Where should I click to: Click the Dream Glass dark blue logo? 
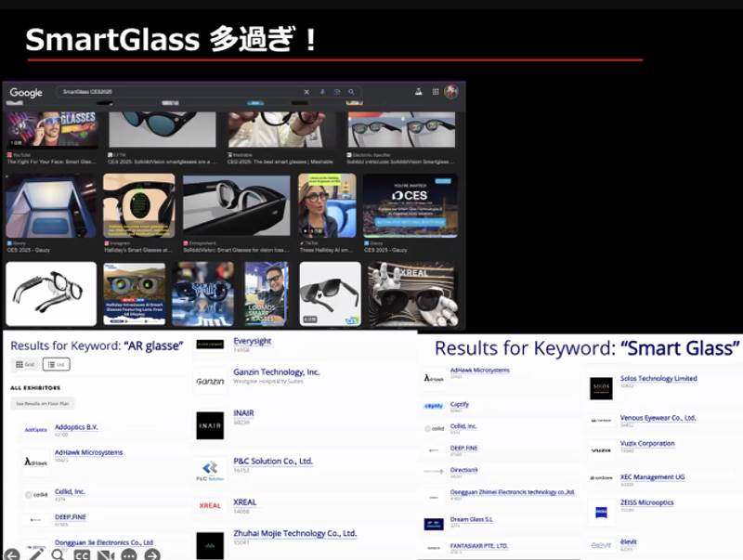(x=434, y=524)
